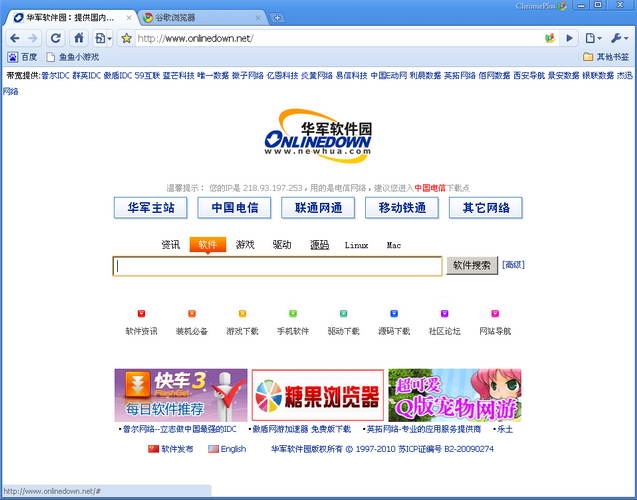The height and width of the screenshot is (500, 637).
Task: Focus the software search text box
Action: [x=277, y=266]
